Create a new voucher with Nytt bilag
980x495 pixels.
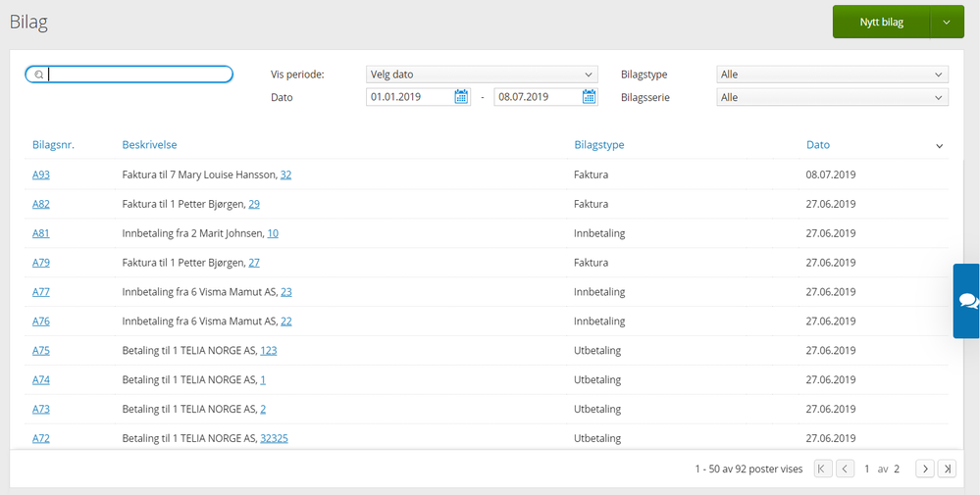(881, 22)
